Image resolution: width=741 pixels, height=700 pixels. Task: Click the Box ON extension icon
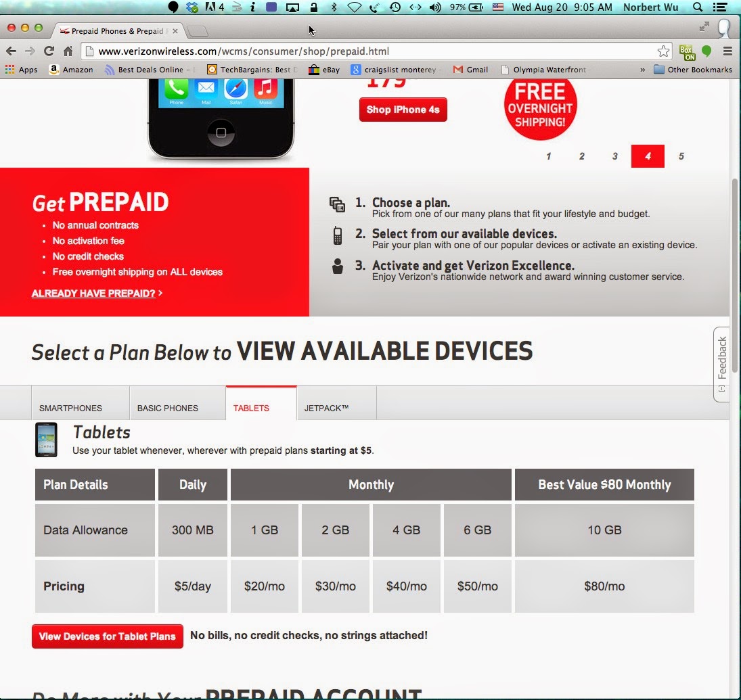(687, 52)
